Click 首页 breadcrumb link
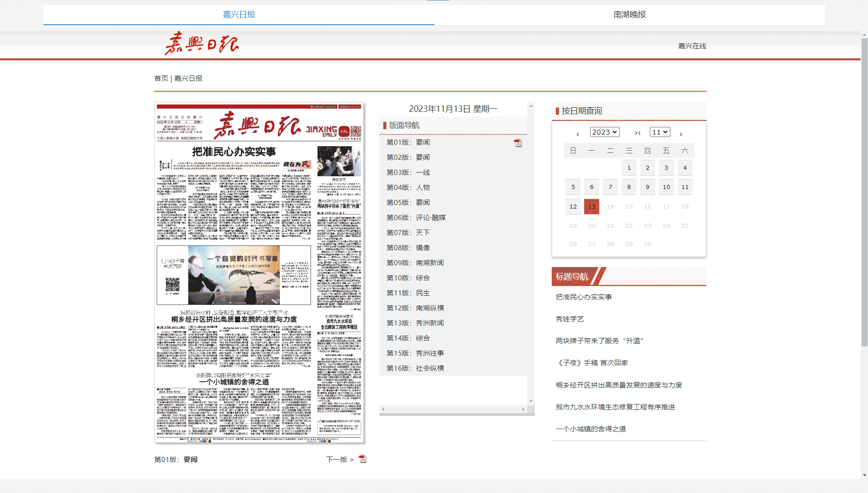Image resolution: width=868 pixels, height=493 pixels. click(x=161, y=78)
